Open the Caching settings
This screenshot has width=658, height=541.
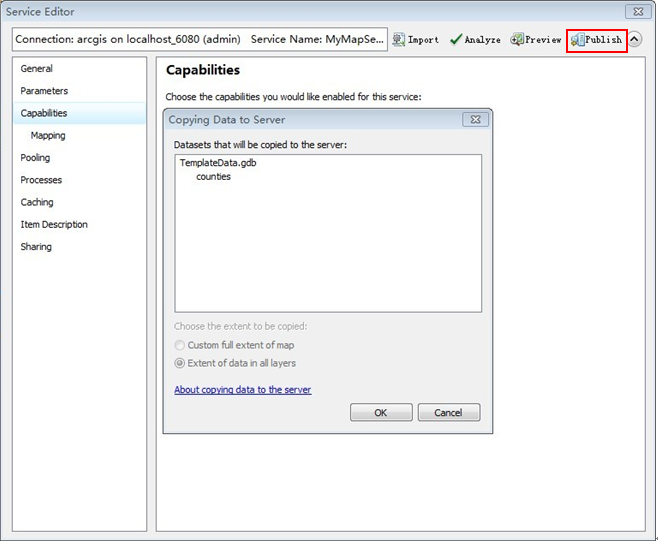37,202
